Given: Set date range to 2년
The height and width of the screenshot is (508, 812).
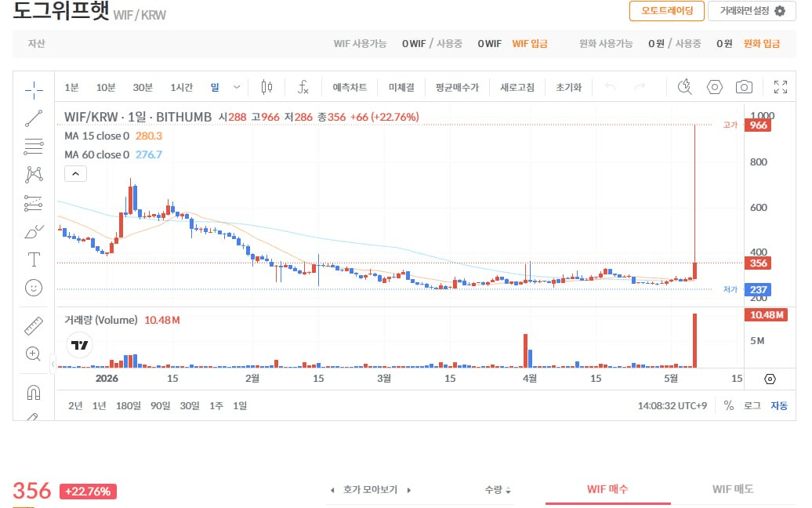Looking at the screenshot, I should click(75, 405).
